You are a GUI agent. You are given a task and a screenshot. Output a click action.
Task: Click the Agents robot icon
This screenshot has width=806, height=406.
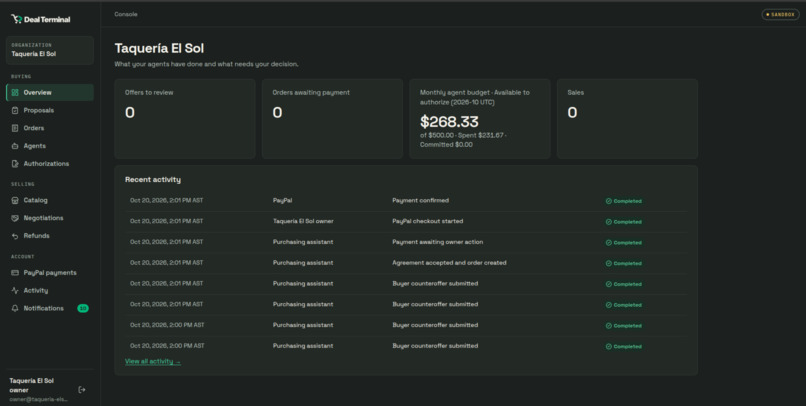15,146
